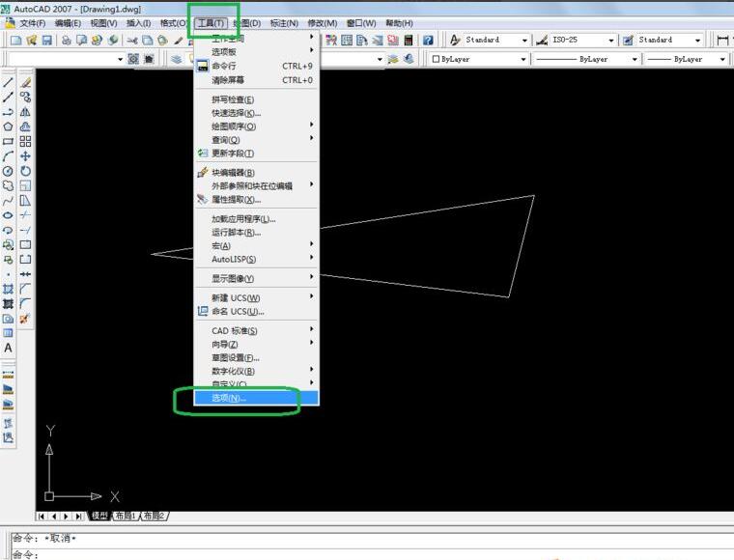Choose 快速选择(K)... menu entry
Image resolution: width=734 pixels, height=560 pixels.
pyautogui.click(x=256, y=113)
